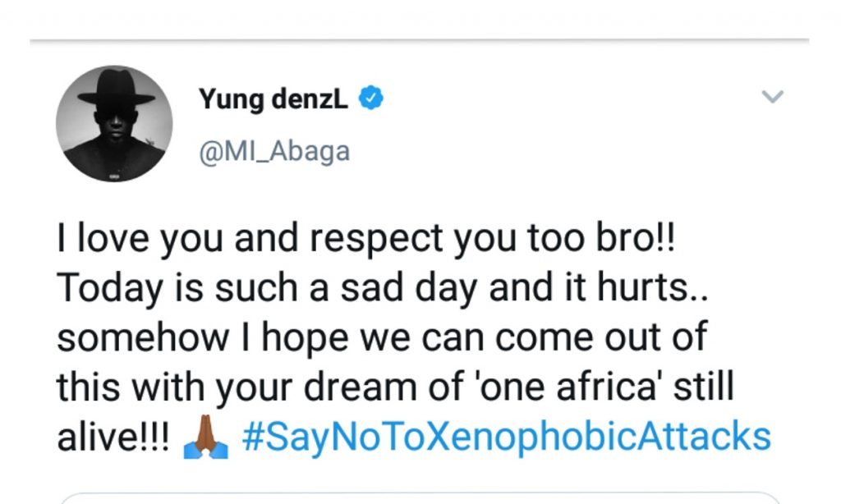Click the word "somehow" in the tweet
This screenshot has height=504, width=841.
pos(130,339)
